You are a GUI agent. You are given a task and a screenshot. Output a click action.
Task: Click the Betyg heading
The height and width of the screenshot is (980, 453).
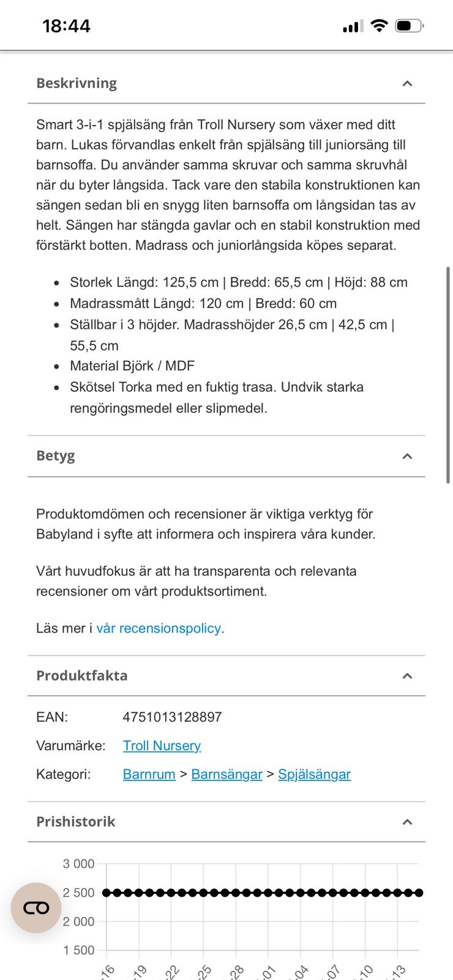56,456
